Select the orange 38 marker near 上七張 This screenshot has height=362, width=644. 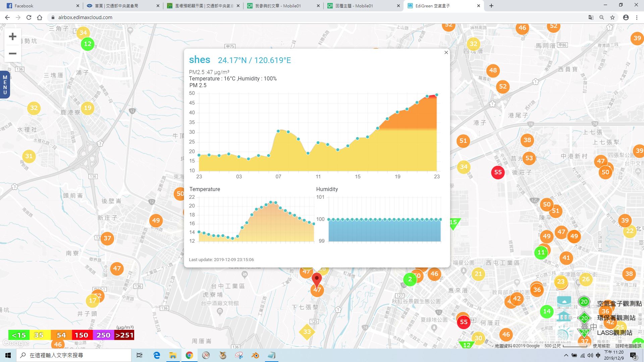tap(527, 140)
